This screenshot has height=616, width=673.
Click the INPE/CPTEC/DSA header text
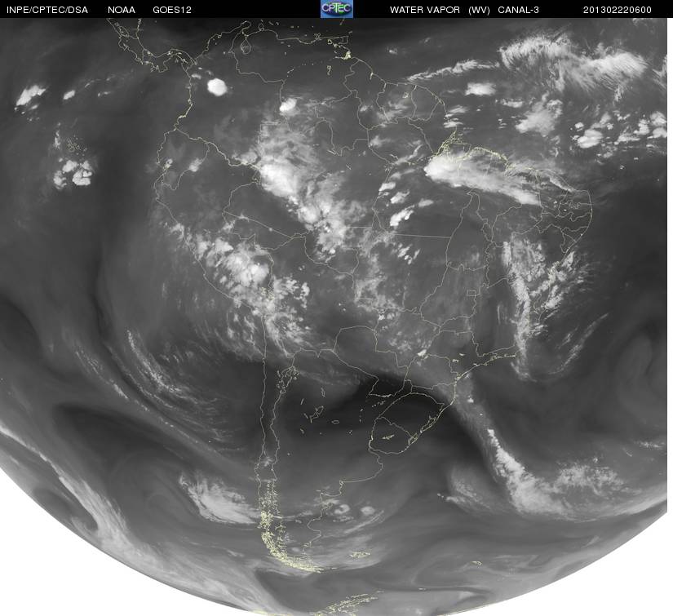[x=47, y=10]
